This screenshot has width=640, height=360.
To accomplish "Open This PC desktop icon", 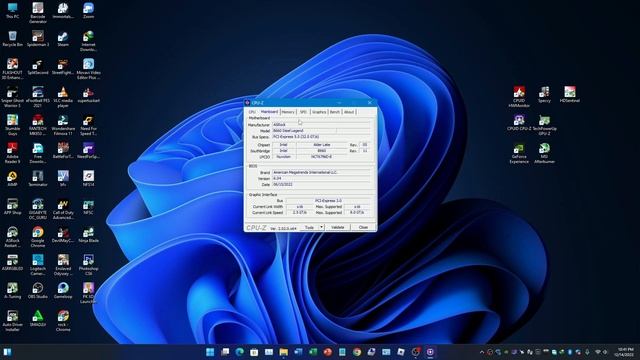I will [x=12, y=11].
